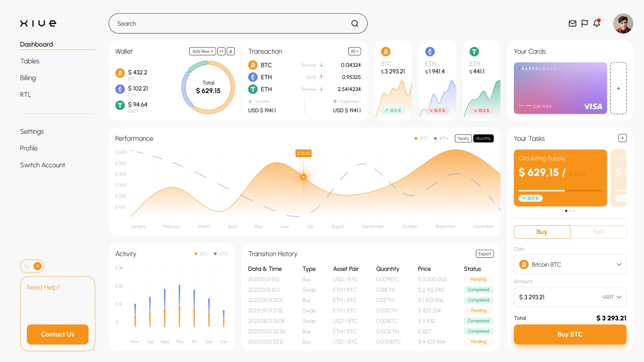Click the Income green arrow icon
The width and height of the screenshot is (644, 362).
pos(250,101)
